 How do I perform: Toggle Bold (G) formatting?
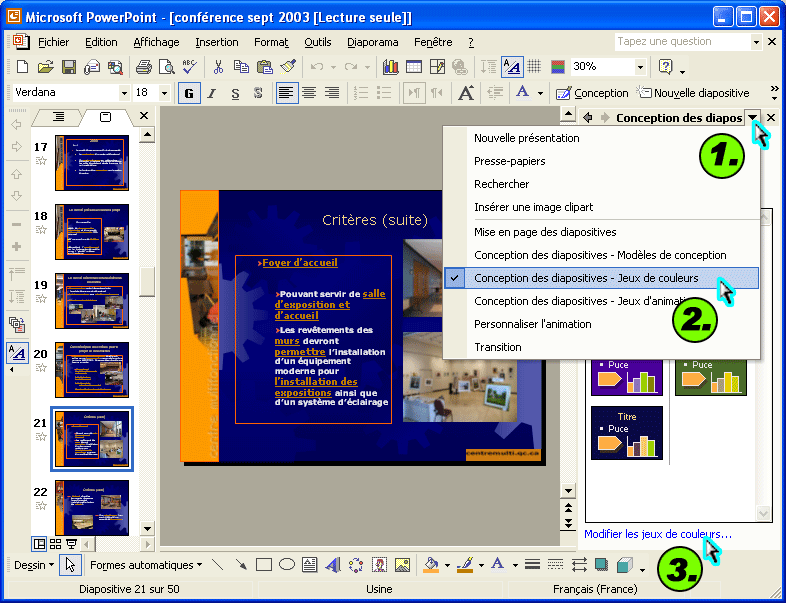pos(189,93)
